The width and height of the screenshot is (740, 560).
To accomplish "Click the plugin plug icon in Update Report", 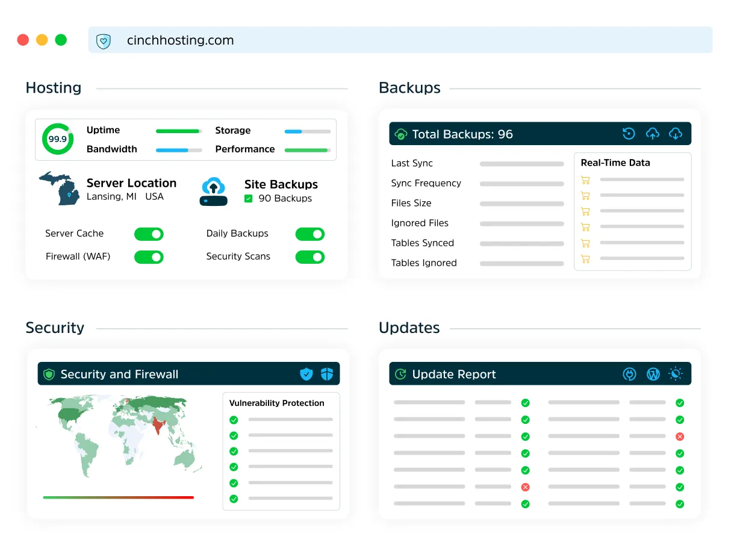I will tap(629, 374).
